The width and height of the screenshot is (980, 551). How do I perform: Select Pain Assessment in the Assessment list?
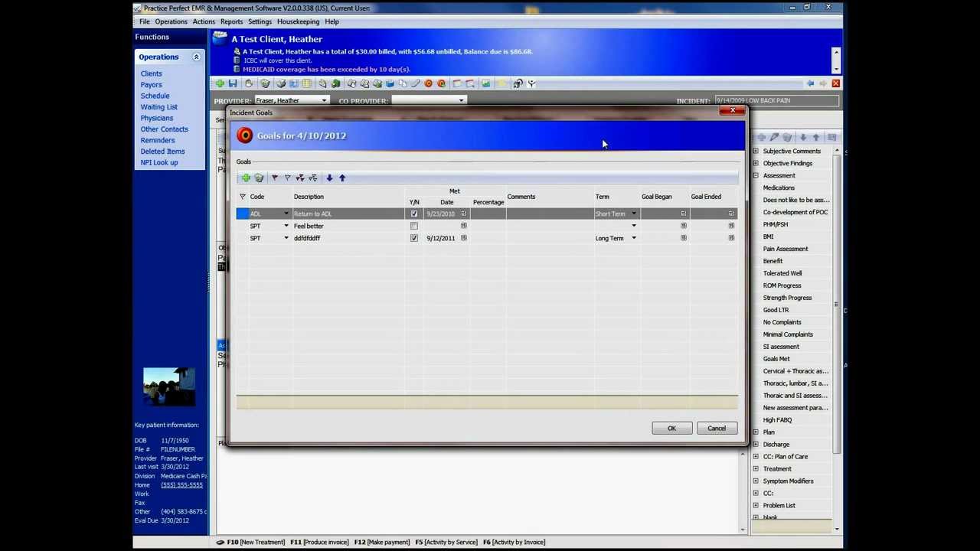[x=785, y=249]
